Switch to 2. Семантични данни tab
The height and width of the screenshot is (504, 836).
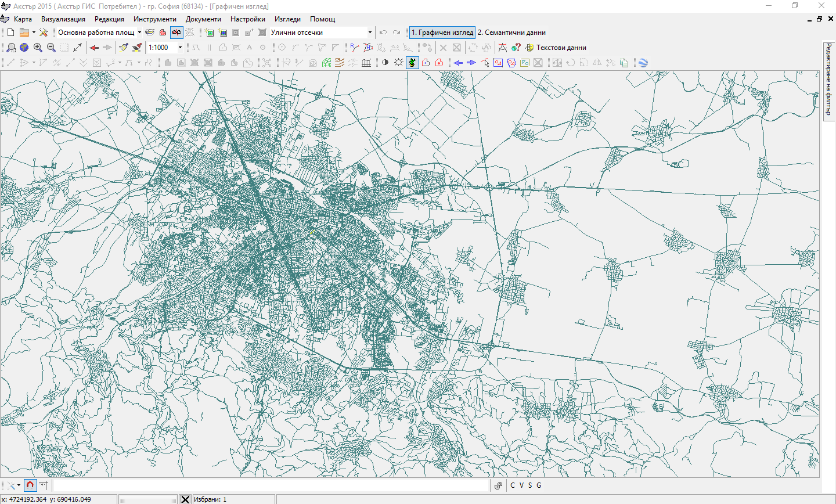point(511,33)
